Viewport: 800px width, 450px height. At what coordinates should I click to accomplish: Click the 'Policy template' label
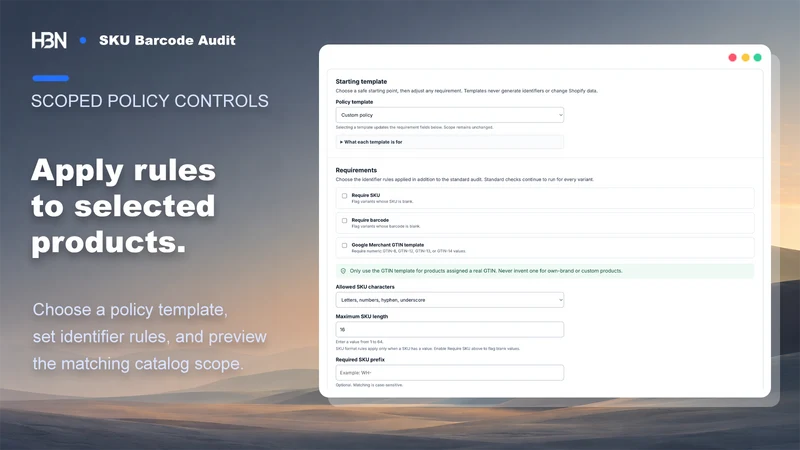point(354,102)
